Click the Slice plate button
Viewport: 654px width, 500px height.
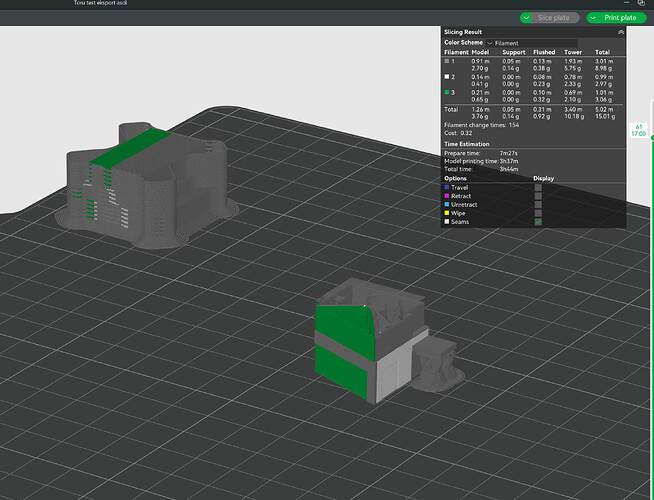(x=554, y=18)
